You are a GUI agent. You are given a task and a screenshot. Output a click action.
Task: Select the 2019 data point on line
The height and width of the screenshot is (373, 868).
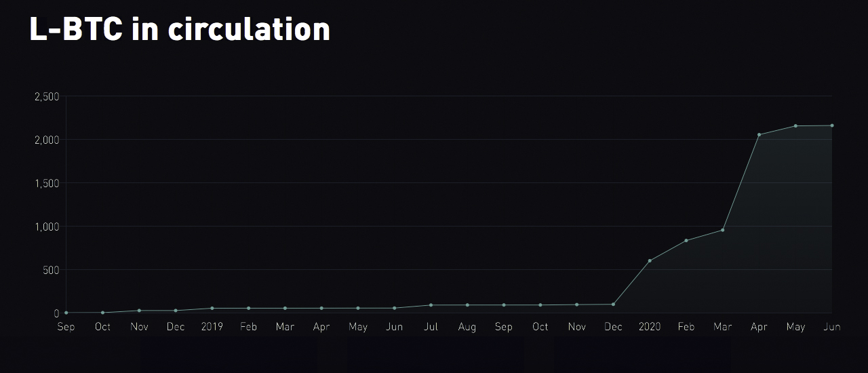point(212,308)
